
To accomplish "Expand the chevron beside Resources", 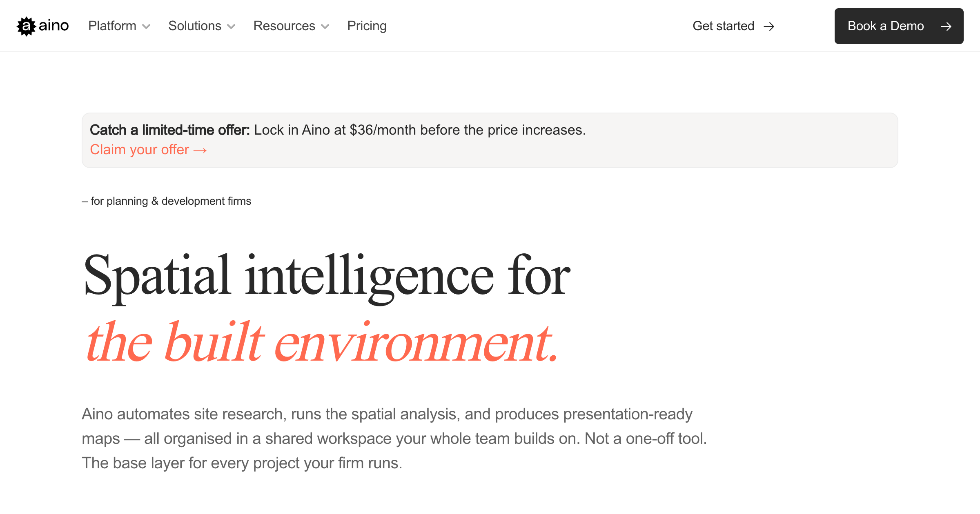I will tap(325, 27).
